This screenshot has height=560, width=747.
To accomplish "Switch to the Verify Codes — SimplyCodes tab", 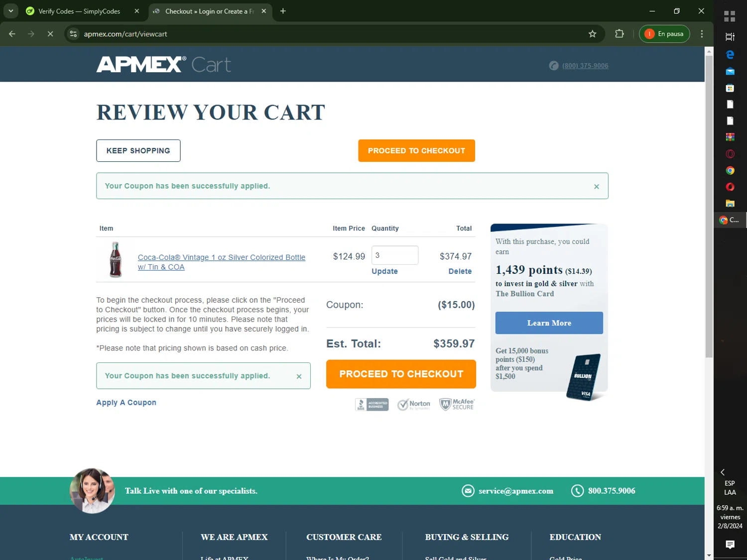I will point(80,11).
